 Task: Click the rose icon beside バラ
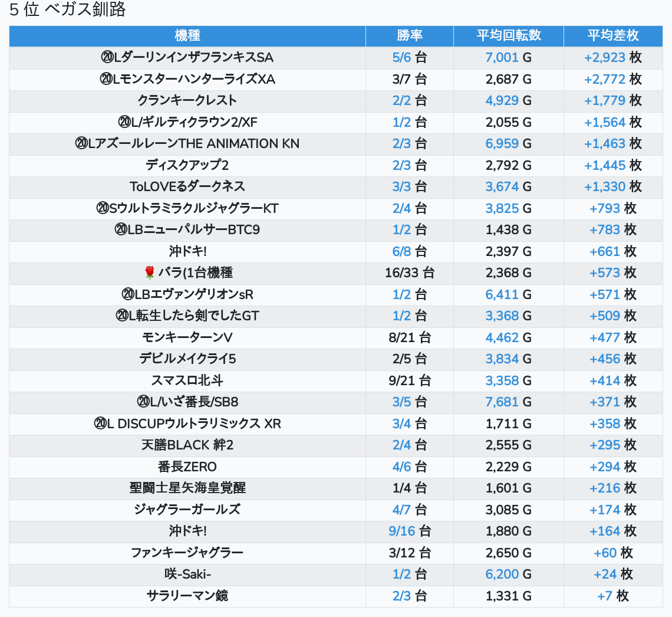(149, 273)
